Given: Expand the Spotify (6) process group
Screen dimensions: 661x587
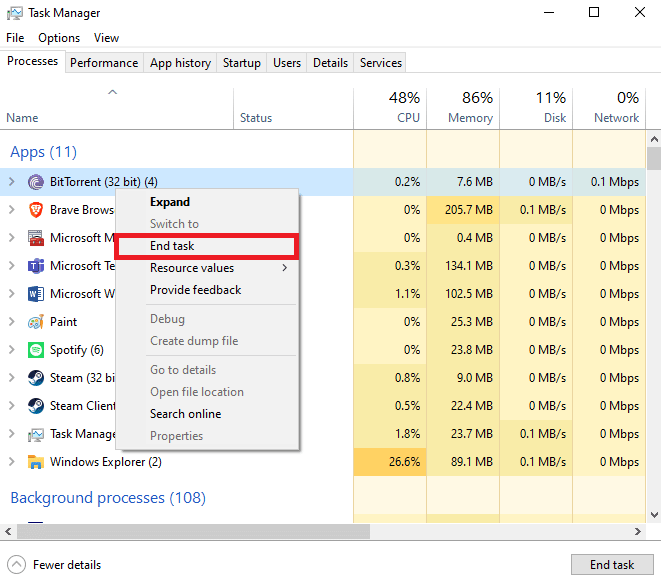Looking at the screenshot, I should click(12, 350).
